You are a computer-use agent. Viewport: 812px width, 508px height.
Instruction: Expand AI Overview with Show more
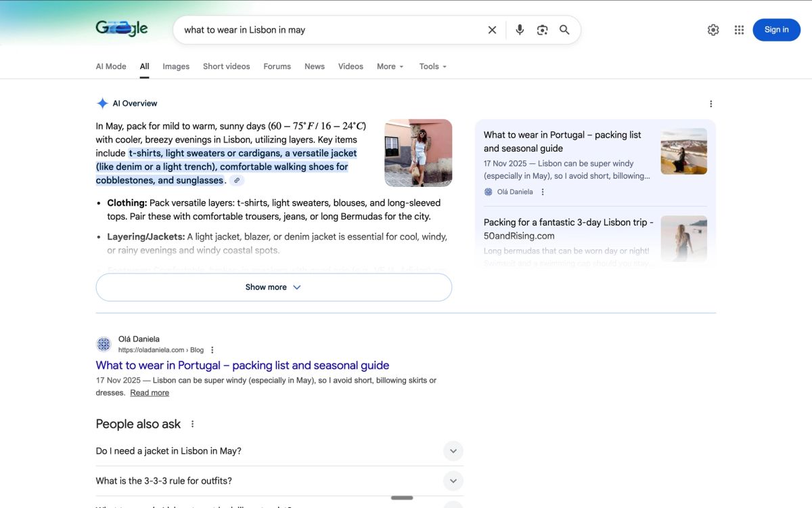[273, 287]
